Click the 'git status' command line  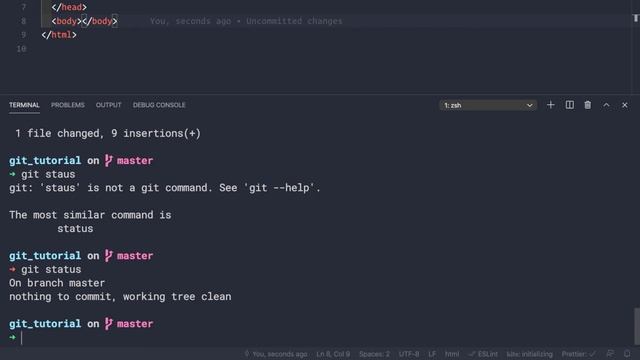(x=51, y=269)
